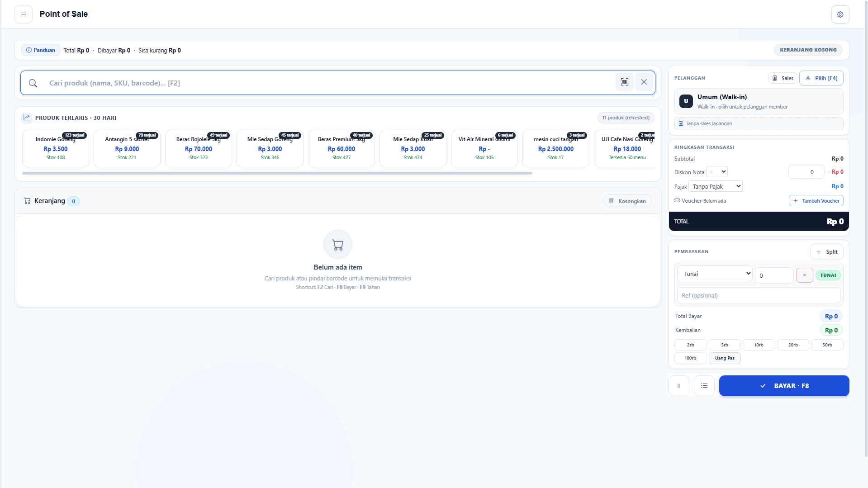868x488 pixels.
Task: Click the Produk Terlaris chart icon
Action: [27, 118]
